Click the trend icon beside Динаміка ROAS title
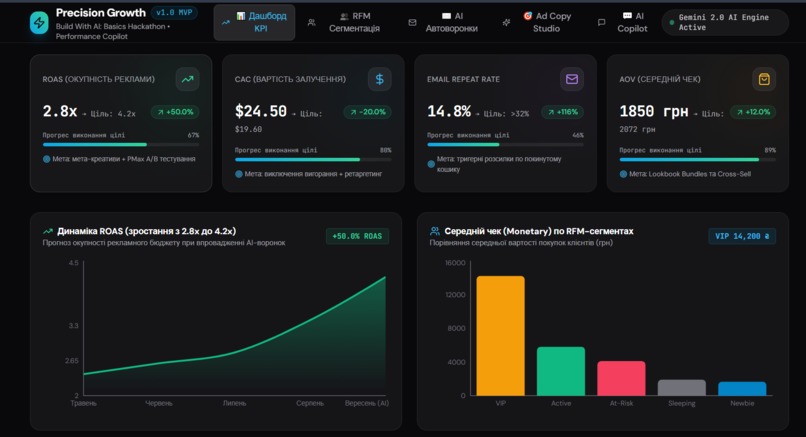Viewport: 806px width, 437px height. tap(48, 231)
